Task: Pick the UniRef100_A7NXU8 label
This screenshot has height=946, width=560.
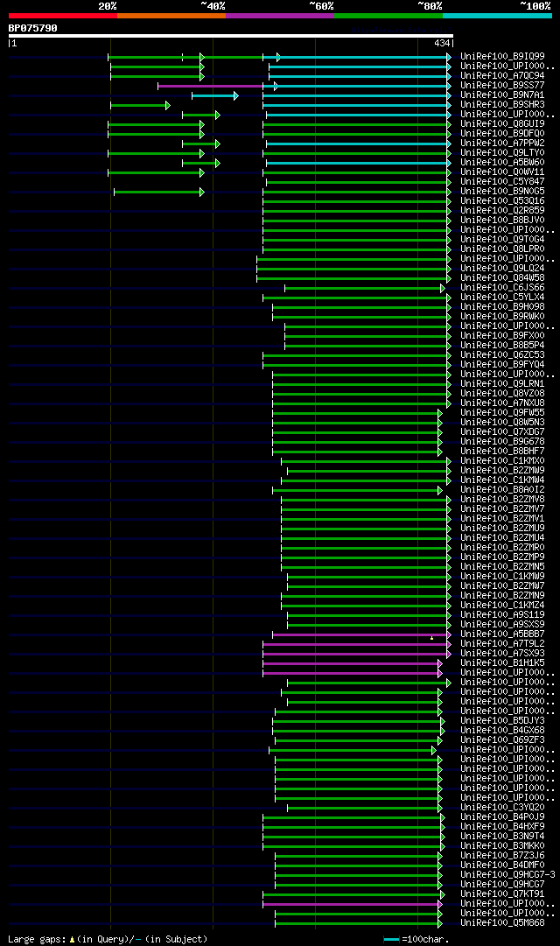Action: [x=502, y=403]
